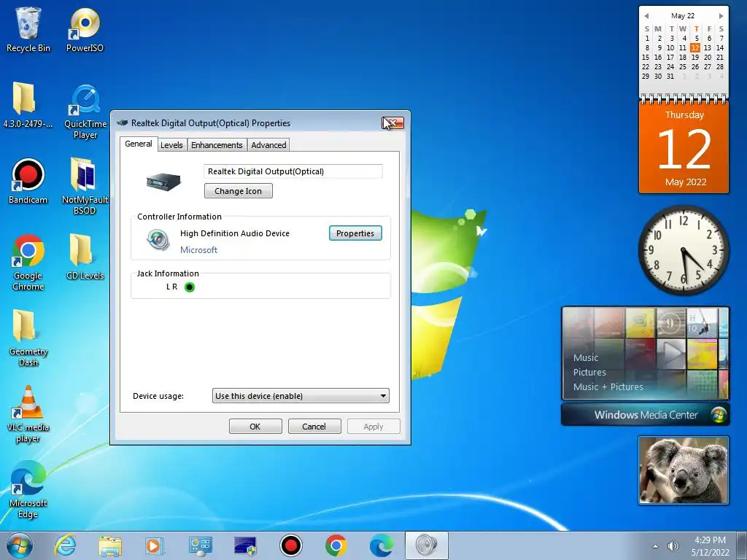Click the Show desktop strip at taskbar end
747x560 pixels.
pos(742,546)
